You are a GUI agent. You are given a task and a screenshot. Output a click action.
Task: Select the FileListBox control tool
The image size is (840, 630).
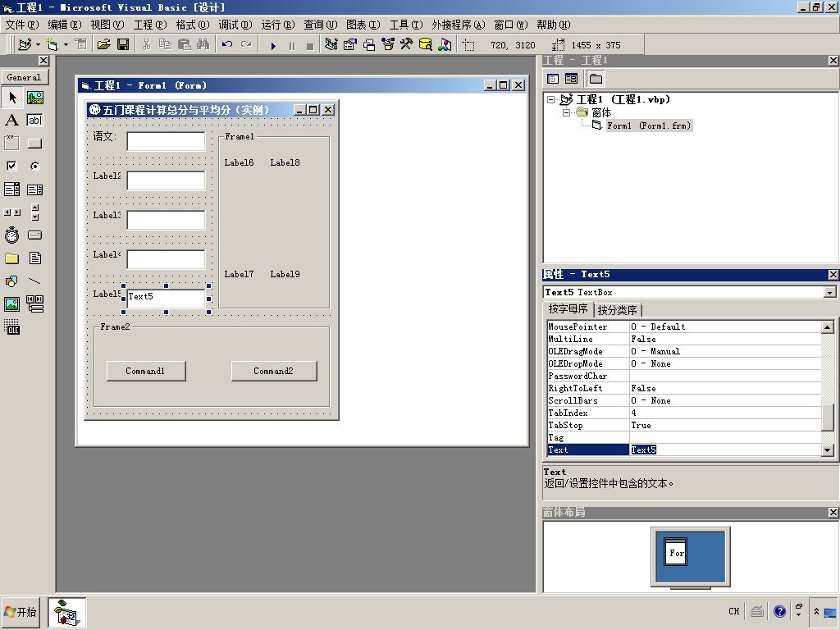[34, 258]
